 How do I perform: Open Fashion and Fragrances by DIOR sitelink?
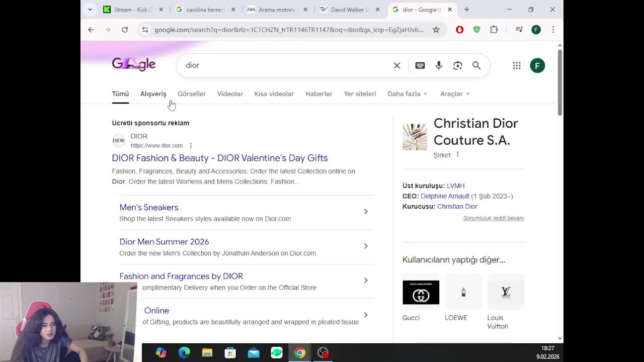(181, 276)
